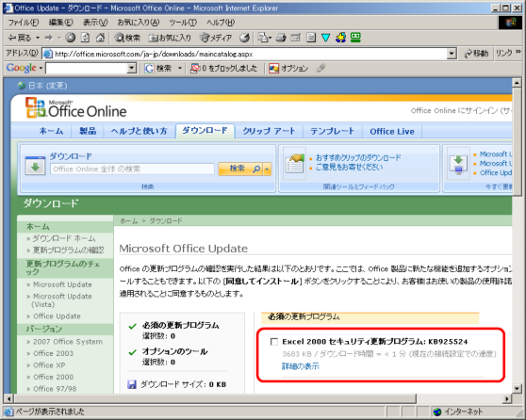Image resolution: width=526 pixels, height=420 pixels.
Task: Click the Stop loading toolbar icon
Action: point(70,38)
